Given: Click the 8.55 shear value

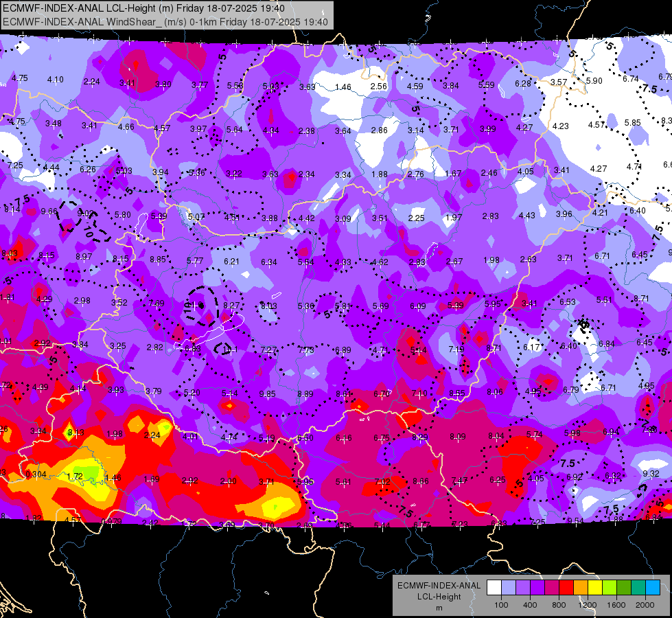Looking at the screenshot, I should 457,393.
